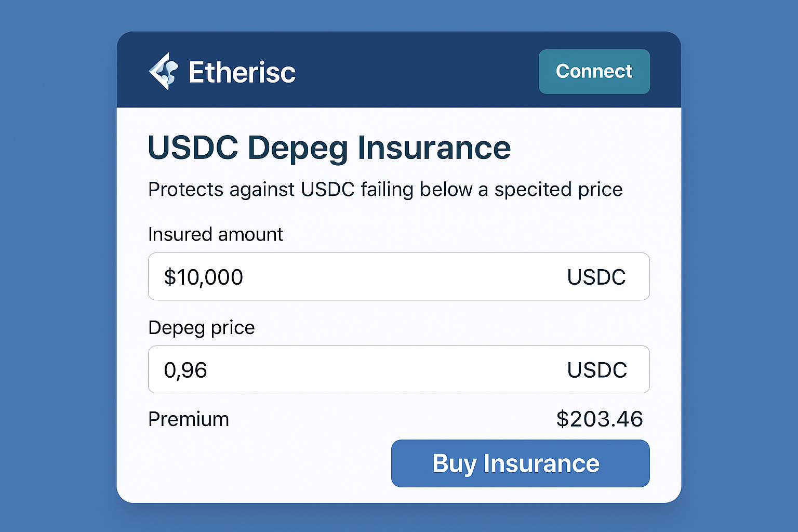The image size is (798, 532).
Task: Click the USDC currency label on depeg price
Action: 596,369
